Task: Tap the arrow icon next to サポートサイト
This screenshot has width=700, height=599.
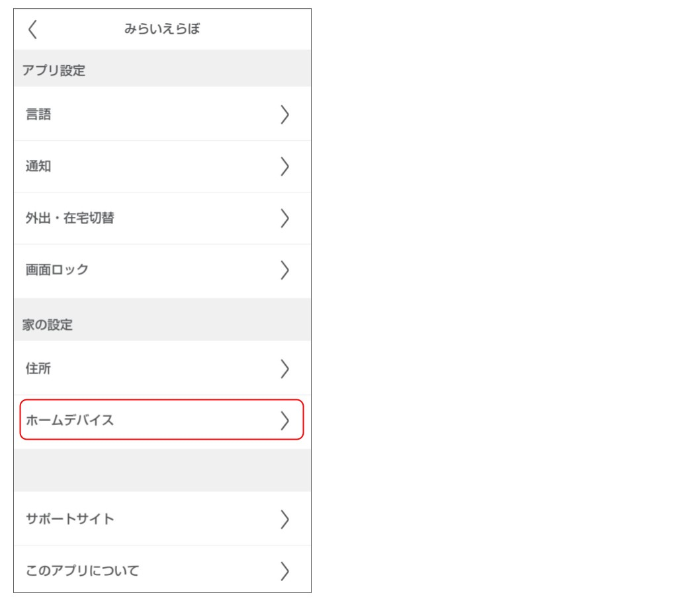Action: [284, 519]
